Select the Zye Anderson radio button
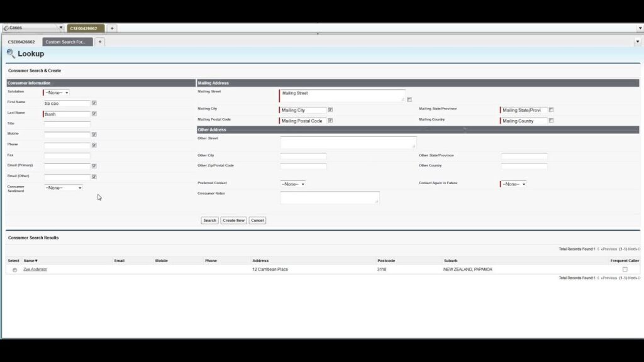644x362 pixels. (x=15, y=270)
